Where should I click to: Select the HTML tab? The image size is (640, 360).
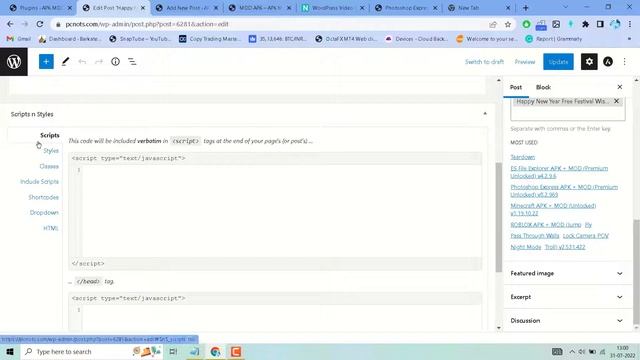pos(51,228)
